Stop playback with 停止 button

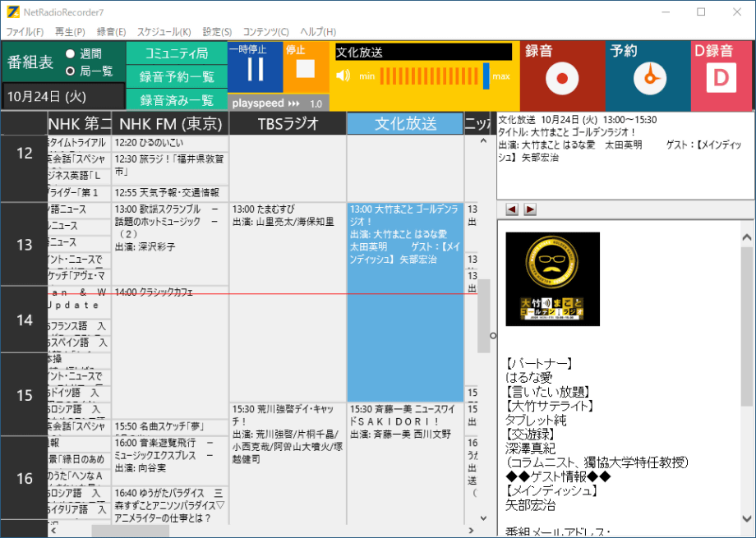point(306,67)
